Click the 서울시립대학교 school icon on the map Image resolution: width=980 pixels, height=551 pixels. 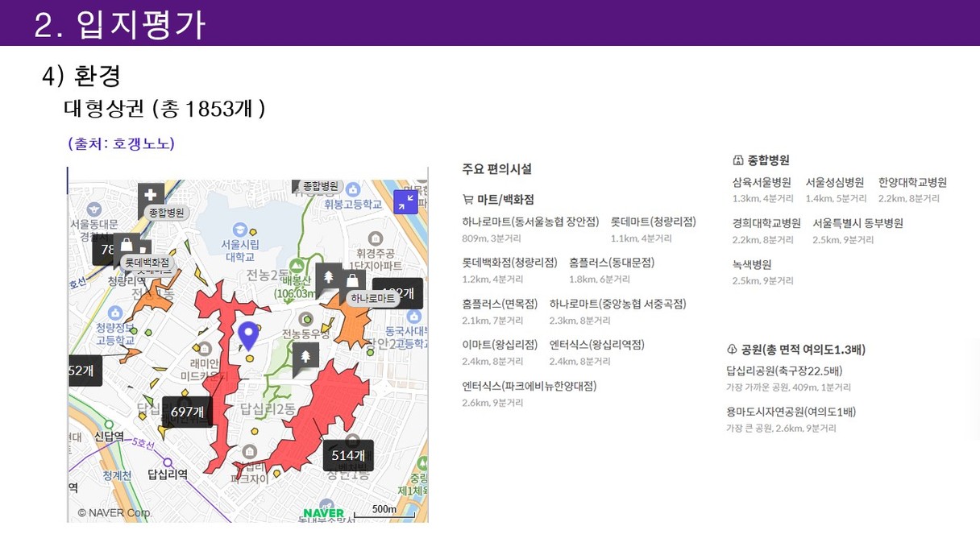pyautogui.click(x=239, y=230)
